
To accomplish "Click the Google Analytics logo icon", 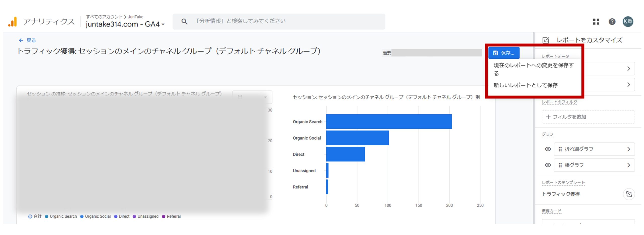I will (x=13, y=21).
